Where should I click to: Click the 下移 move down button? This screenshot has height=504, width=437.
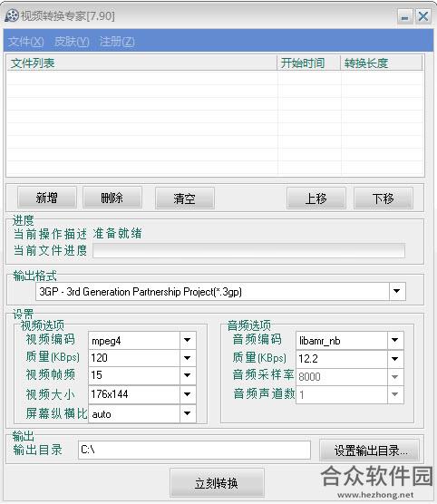tap(384, 199)
